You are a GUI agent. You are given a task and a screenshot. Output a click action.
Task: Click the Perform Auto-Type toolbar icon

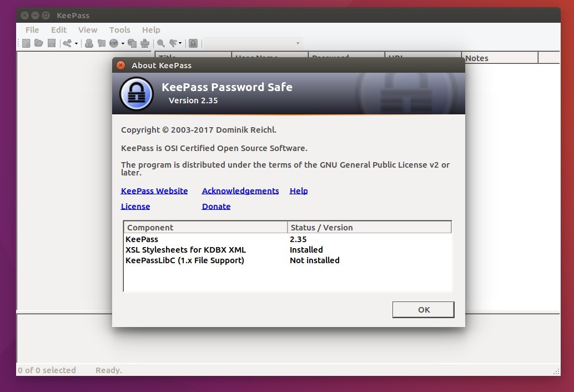(x=145, y=43)
